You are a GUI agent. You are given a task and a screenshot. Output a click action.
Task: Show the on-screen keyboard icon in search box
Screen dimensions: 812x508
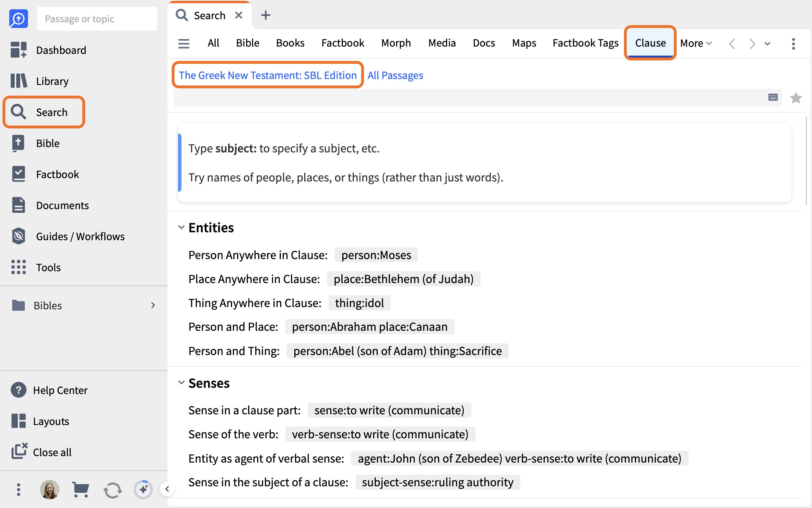pos(773,97)
